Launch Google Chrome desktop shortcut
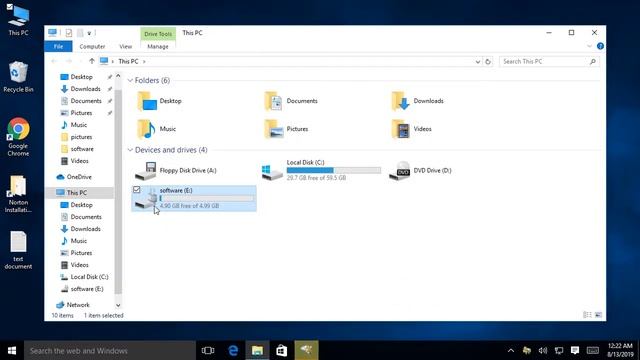This screenshot has width=640, height=360. click(x=18, y=137)
